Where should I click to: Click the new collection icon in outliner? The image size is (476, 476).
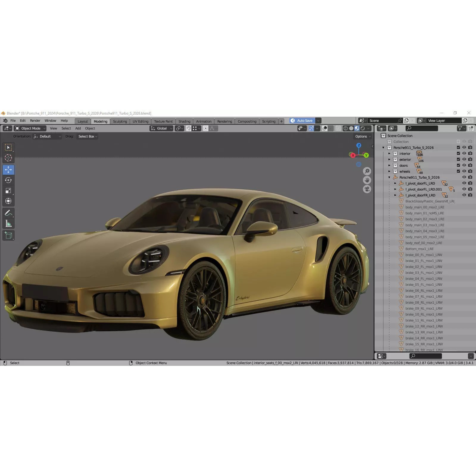tap(471, 128)
